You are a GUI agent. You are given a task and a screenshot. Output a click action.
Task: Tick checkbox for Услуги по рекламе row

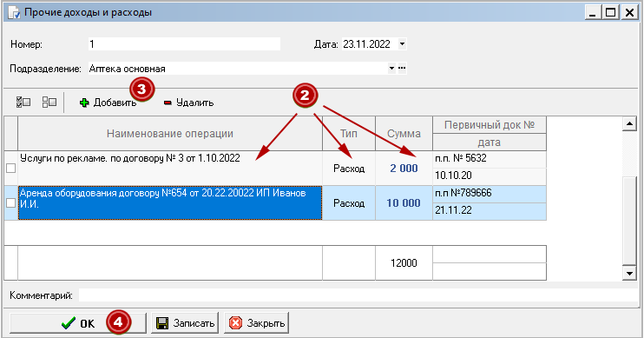pos(11,168)
